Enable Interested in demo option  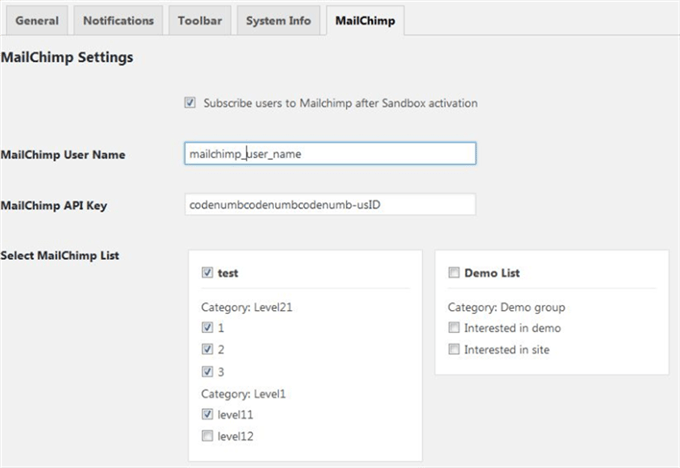click(x=454, y=327)
